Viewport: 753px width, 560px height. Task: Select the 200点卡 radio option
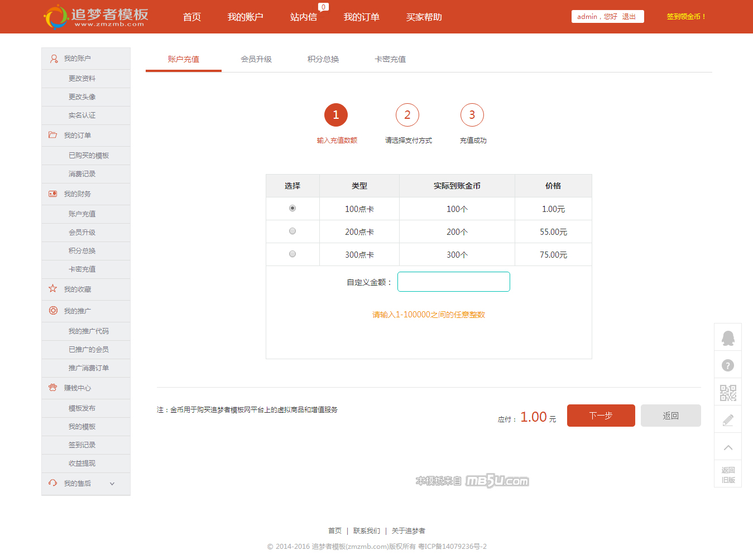click(x=292, y=231)
